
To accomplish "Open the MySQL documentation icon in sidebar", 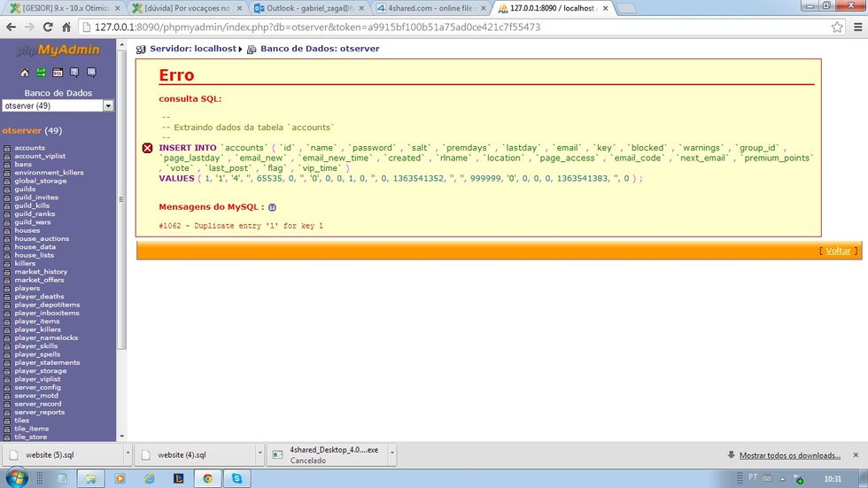I will (x=91, y=73).
